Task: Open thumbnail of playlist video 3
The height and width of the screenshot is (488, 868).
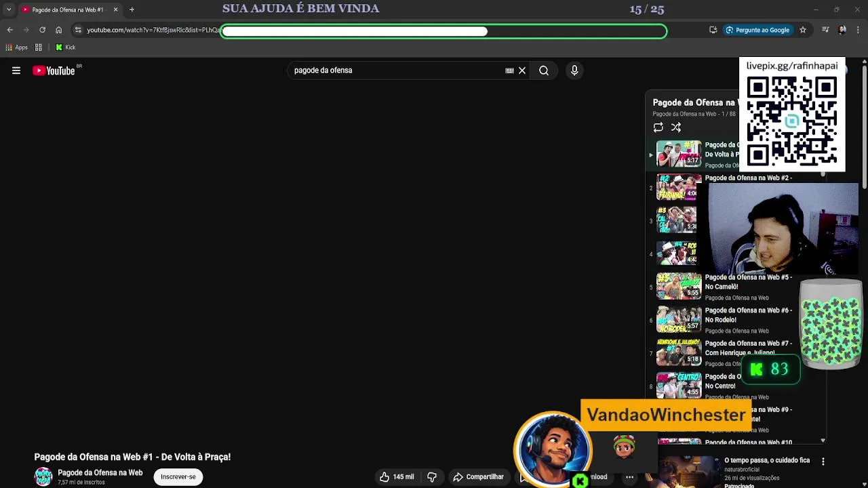Action: click(676, 220)
